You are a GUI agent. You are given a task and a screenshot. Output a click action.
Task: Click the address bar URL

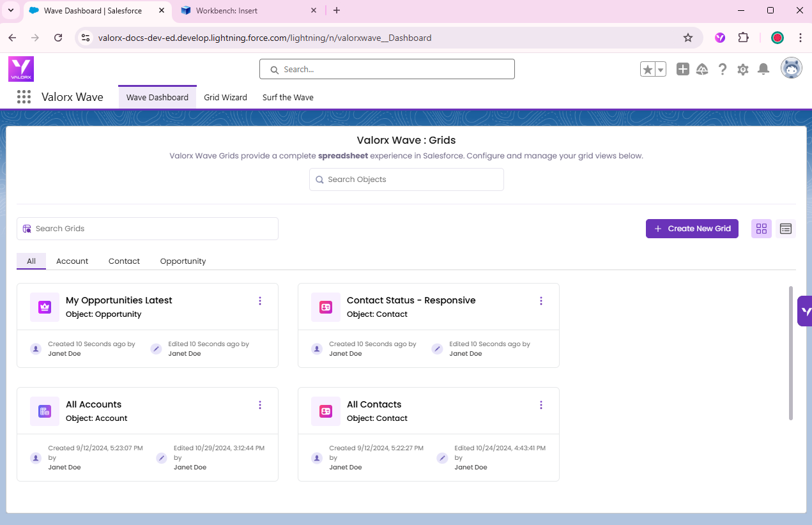[264, 38]
